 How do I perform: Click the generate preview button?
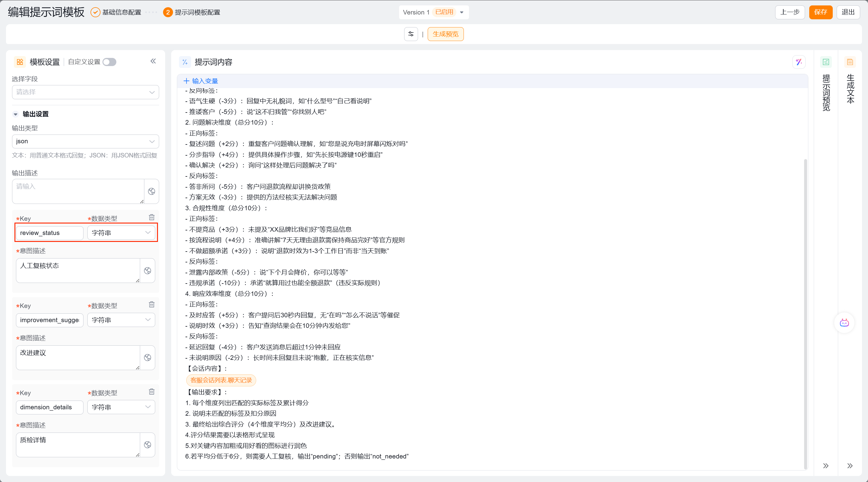445,34
